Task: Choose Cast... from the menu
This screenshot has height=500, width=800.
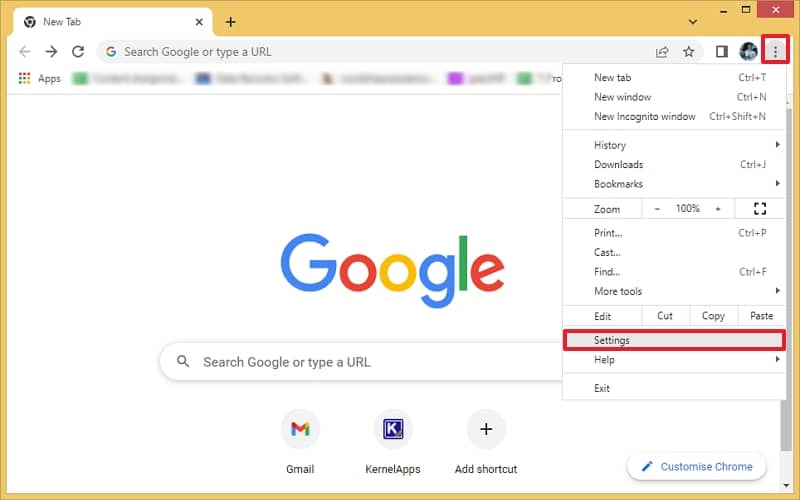Action: pos(673,252)
